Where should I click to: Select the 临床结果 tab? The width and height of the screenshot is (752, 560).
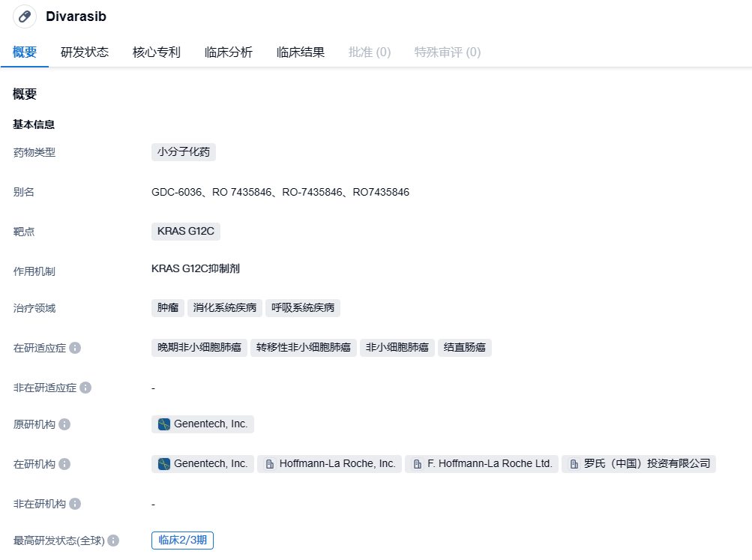[x=301, y=52]
